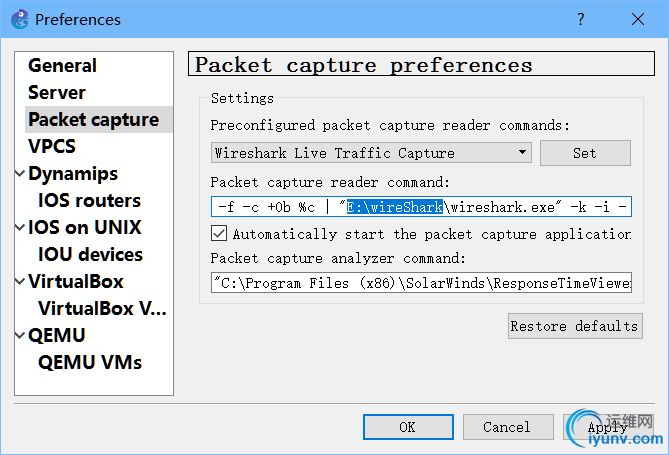Select General preferences category
This screenshot has height=455, width=669.
pyautogui.click(x=62, y=66)
